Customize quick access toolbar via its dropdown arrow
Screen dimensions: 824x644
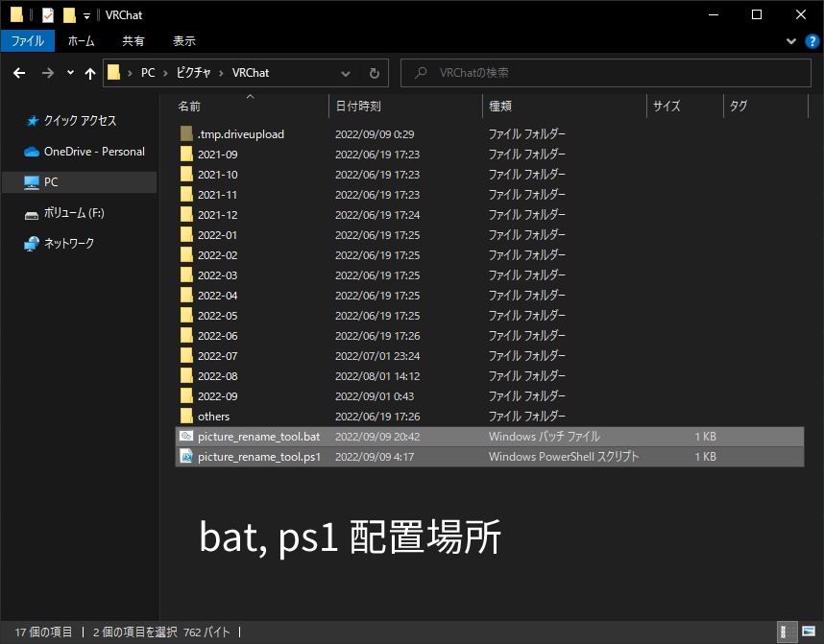coord(85,14)
